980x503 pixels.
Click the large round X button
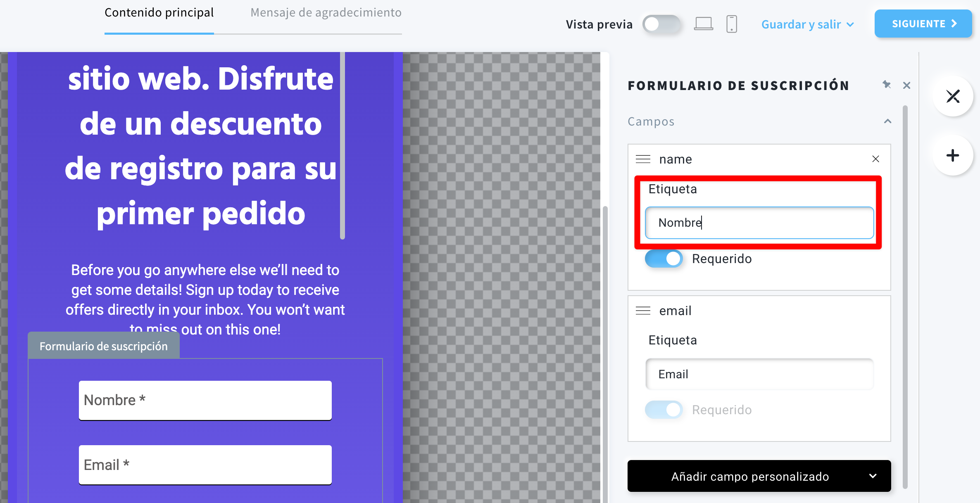tap(953, 97)
